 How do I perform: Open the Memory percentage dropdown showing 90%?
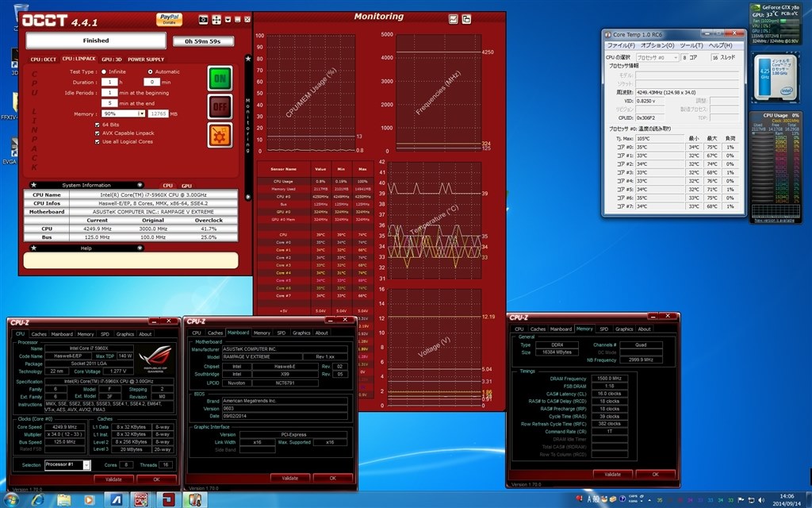[142, 114]
